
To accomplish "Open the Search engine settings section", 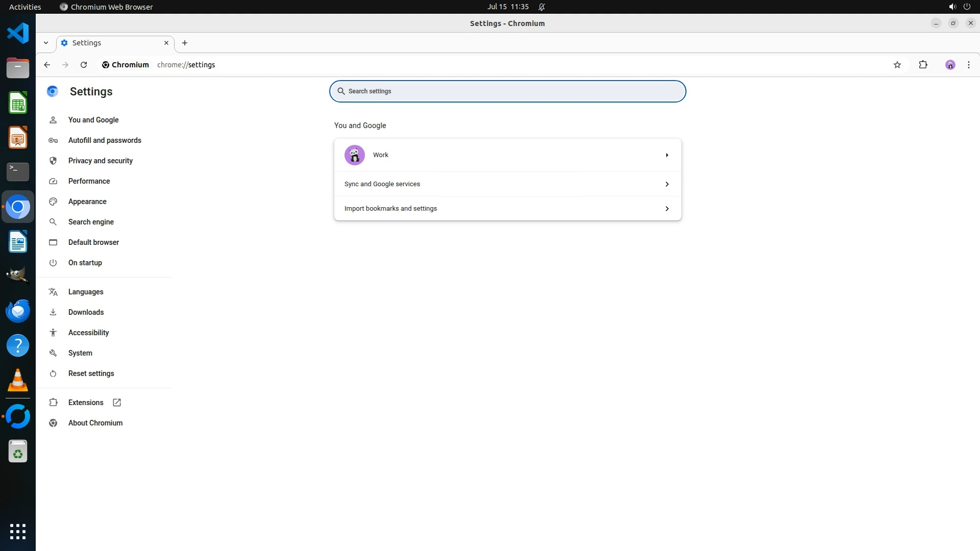I will click(91, 222).
